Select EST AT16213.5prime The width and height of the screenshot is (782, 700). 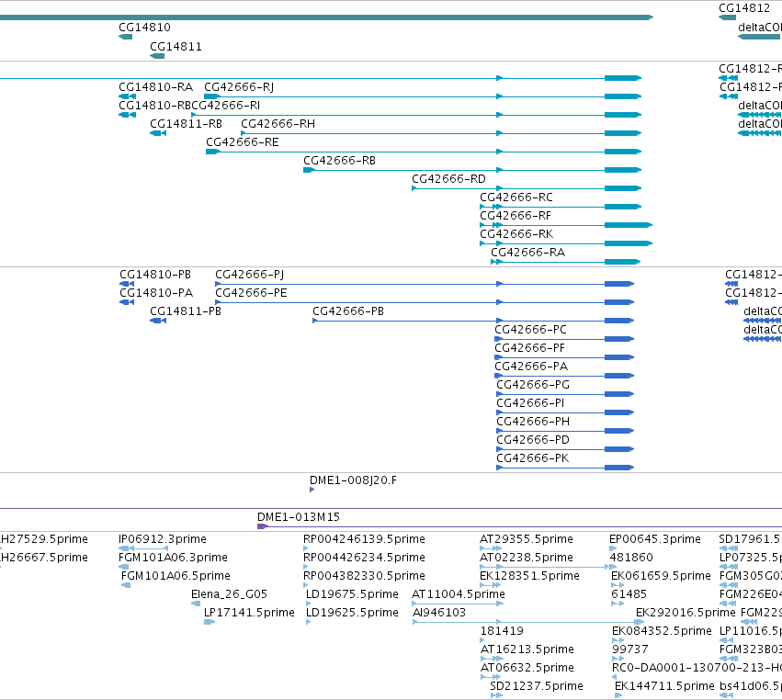coord(527,650)
